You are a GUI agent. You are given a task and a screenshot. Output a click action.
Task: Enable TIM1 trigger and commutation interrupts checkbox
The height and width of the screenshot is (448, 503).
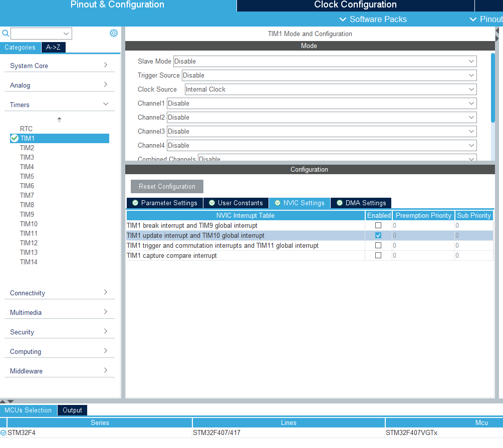[x=378, y=245]
